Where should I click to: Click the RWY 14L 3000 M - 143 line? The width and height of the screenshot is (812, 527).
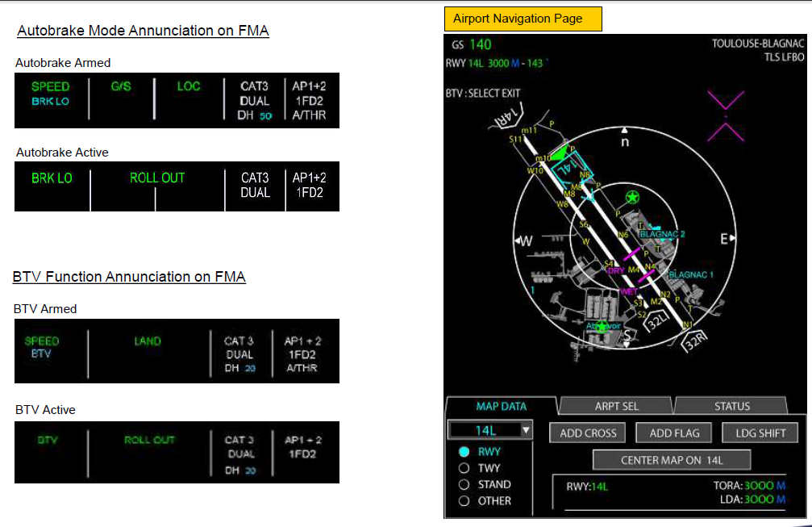tap(497, 63)
